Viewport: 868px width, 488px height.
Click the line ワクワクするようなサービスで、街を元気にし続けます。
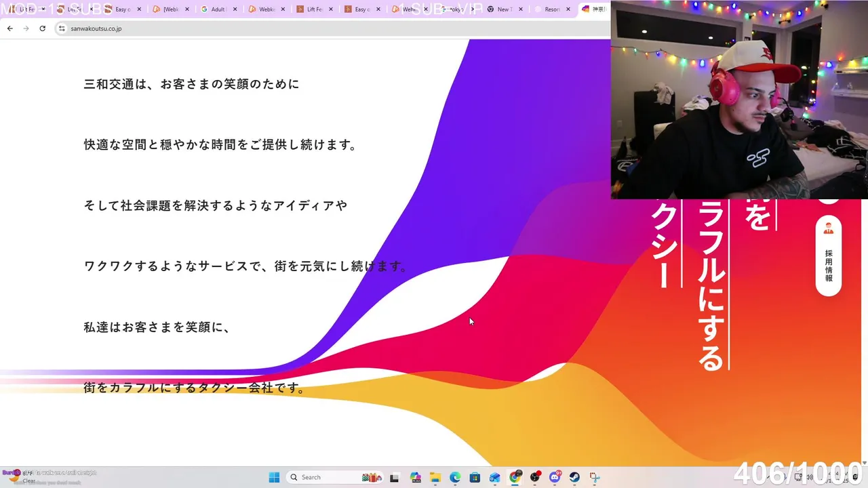click(x=245, y=266)
